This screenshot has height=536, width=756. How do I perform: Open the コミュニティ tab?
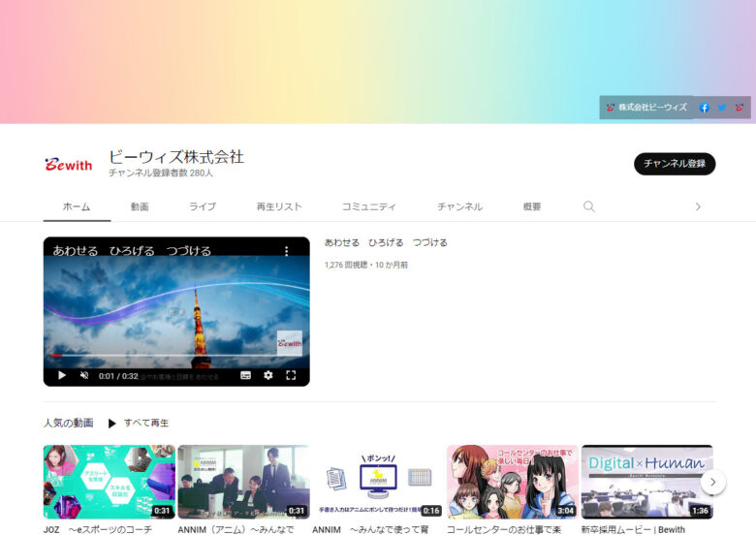click(368, 206)
